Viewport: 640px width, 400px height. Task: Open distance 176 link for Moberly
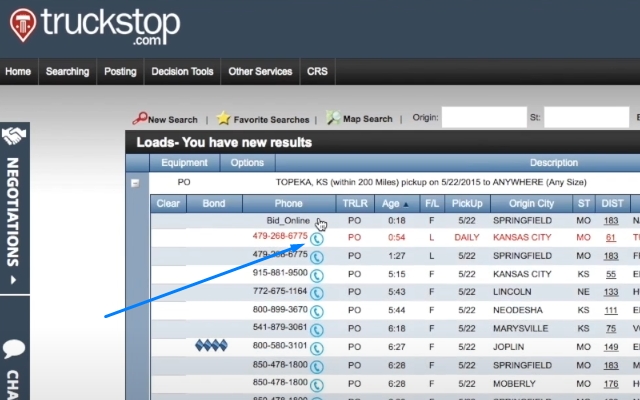pyautogui.click(x=611, y=384)
